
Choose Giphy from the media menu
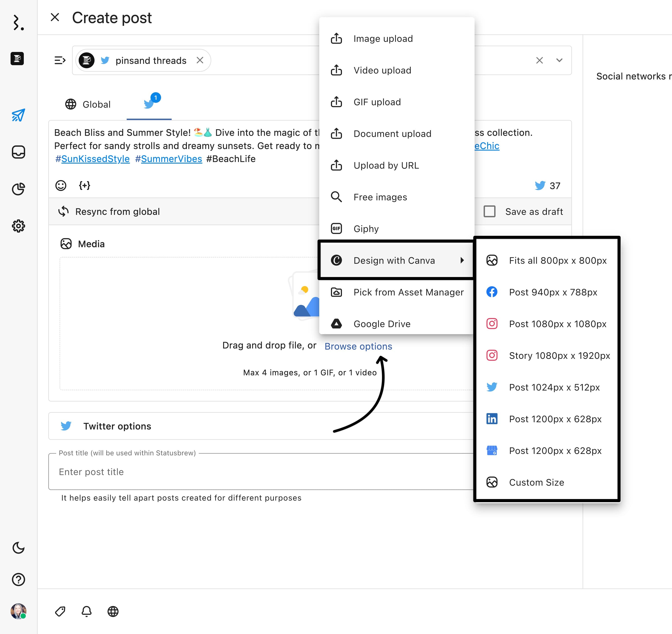click(366, 229)
